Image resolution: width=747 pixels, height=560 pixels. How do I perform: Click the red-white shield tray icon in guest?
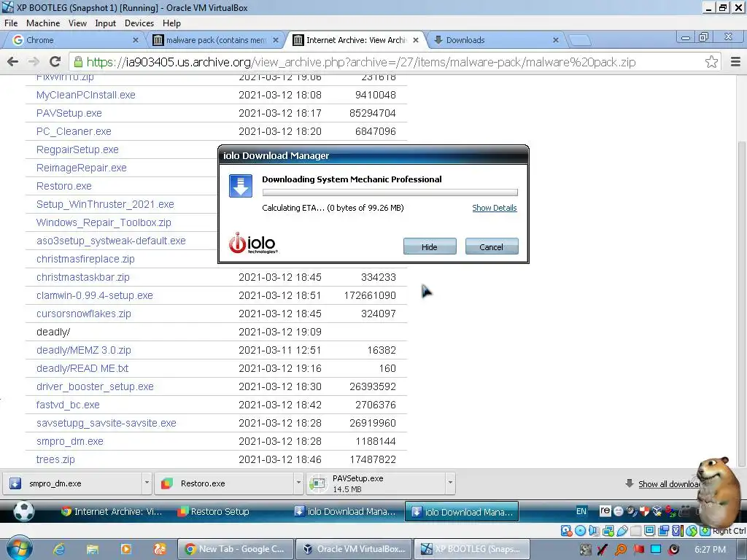coord(645,511)
